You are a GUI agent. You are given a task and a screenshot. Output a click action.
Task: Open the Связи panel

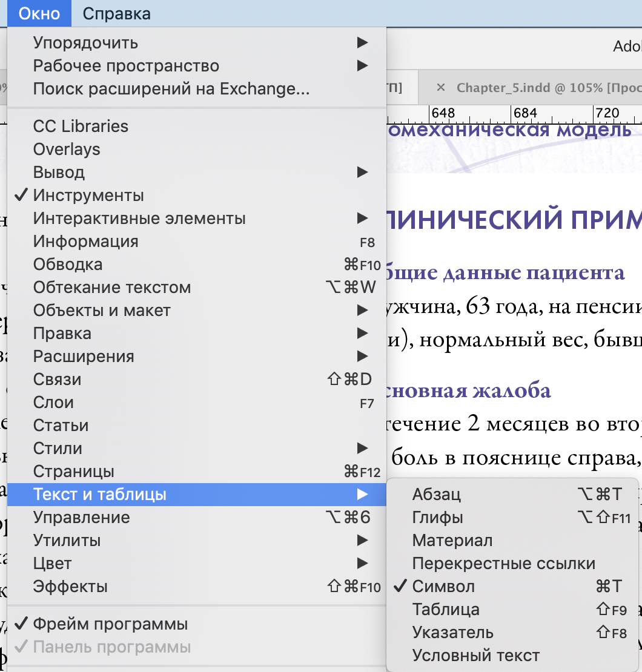(x=197, y=379)
